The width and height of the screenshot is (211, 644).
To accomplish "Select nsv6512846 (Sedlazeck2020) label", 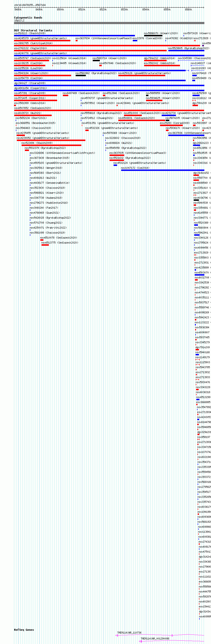I will pyautogui.click(x=121, y=93).
